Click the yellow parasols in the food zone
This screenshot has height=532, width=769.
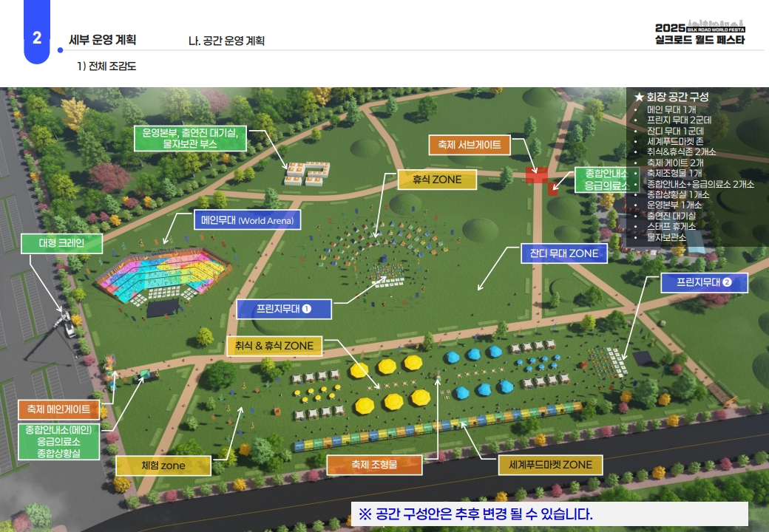coord(390,383)
